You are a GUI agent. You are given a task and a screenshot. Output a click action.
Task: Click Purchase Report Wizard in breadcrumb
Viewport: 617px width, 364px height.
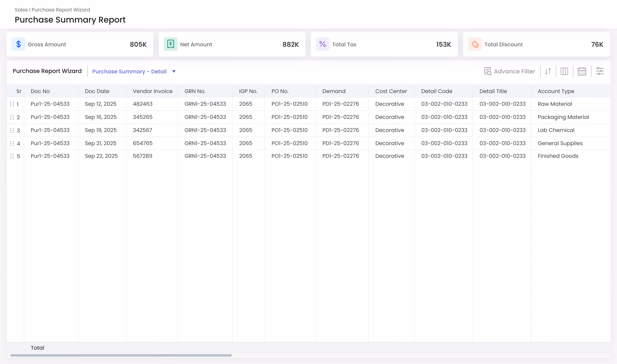pos(61,10)
